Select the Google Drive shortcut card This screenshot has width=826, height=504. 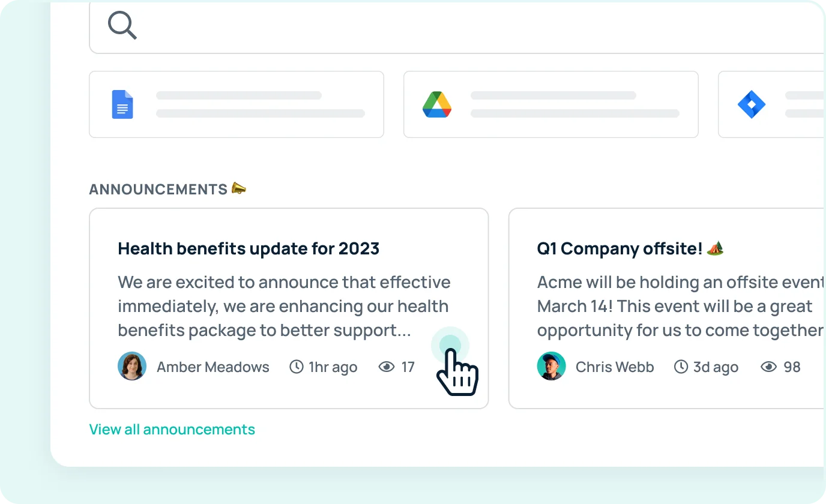click(550, 104)
